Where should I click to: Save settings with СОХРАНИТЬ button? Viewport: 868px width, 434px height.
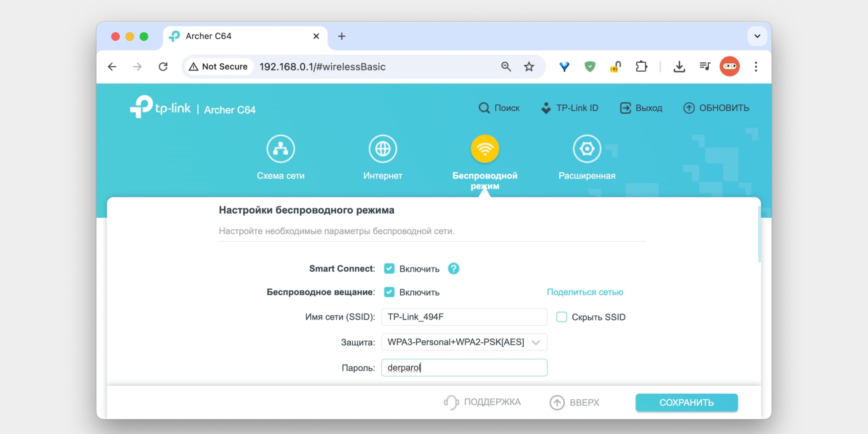(x=686, y=402)
